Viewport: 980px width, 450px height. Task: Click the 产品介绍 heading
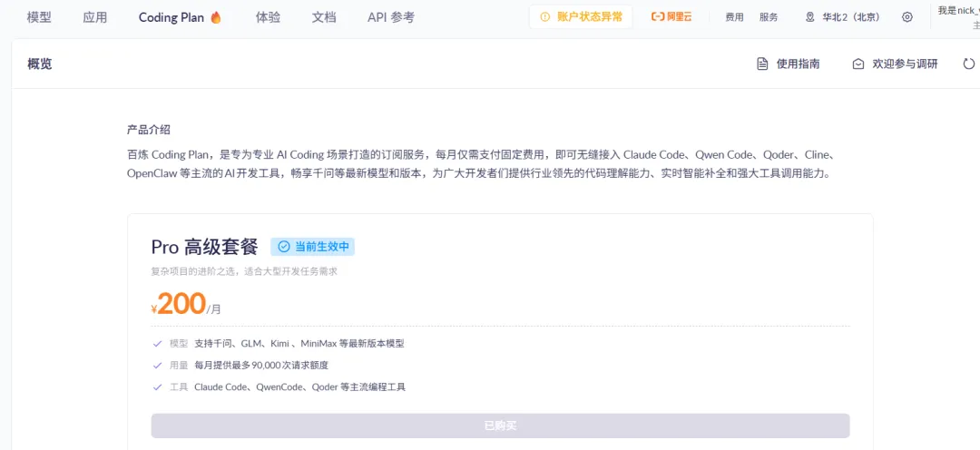[x=149, y=130]
